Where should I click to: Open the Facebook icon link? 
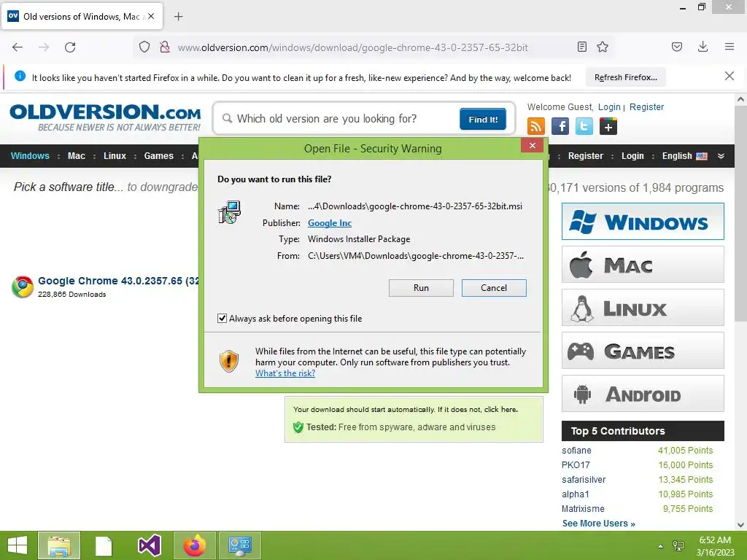(560, 127)
